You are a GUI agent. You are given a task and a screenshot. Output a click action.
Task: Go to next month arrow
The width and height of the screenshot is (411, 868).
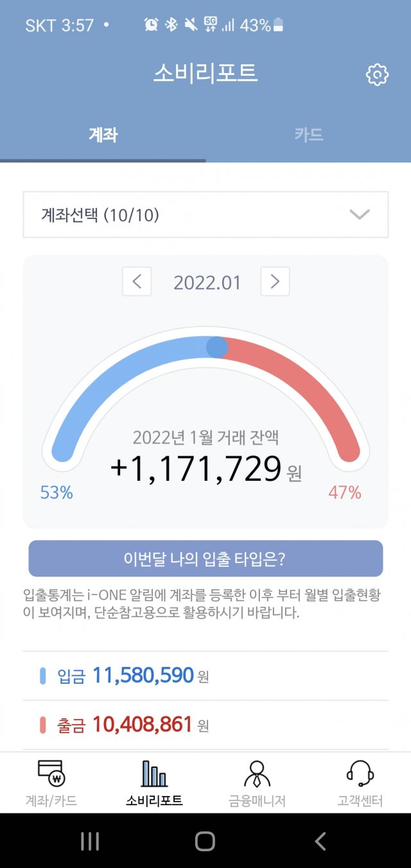pyautogui.click(x=275, y=281)
